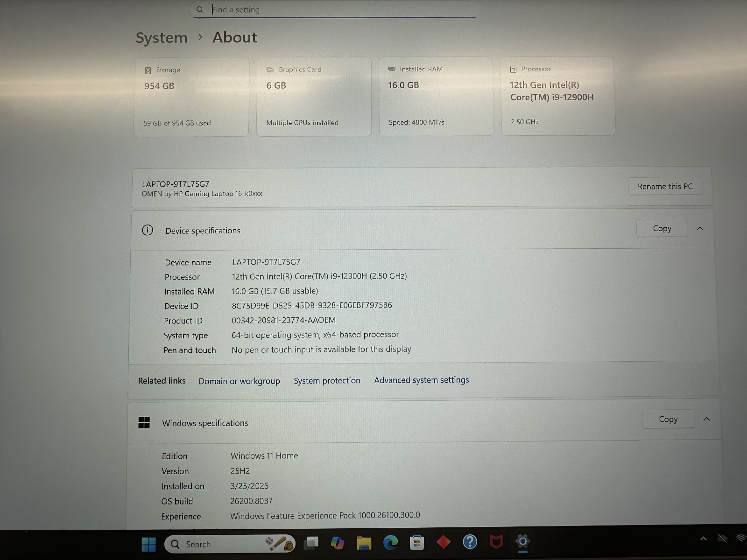
Task: Open the Installed RAM 16.0 GB card
Action: (x=436, y=96)
